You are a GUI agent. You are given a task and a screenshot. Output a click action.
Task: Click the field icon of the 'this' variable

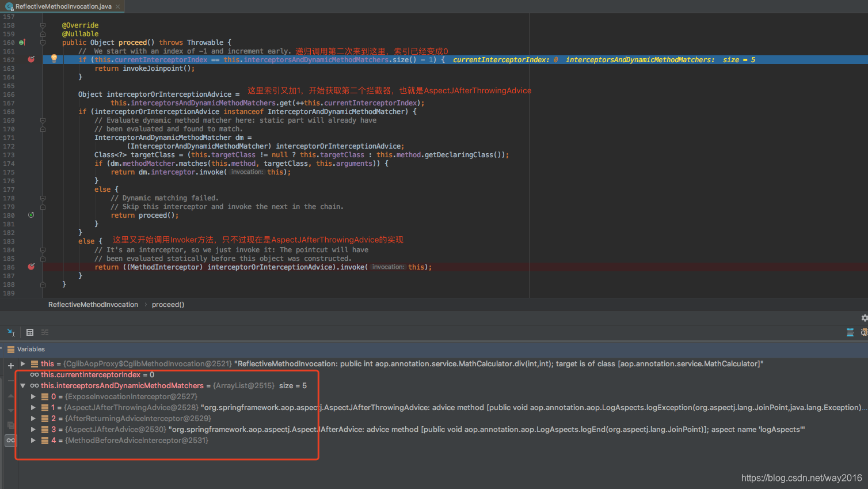[35, 363]
